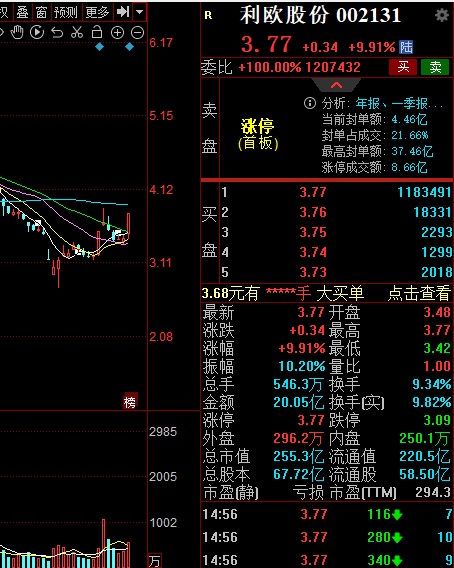The image size is (454, 568).
Task: Click the replay circular play icon
Action: (x=37, y=33)
